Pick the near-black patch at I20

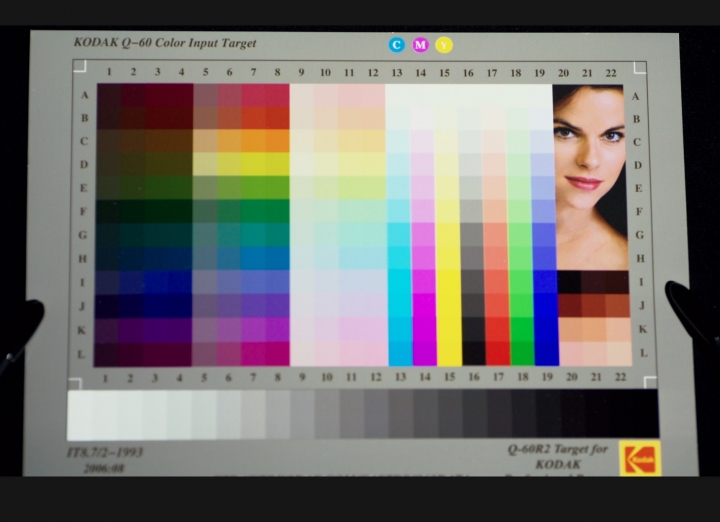[x=569, y=282]
